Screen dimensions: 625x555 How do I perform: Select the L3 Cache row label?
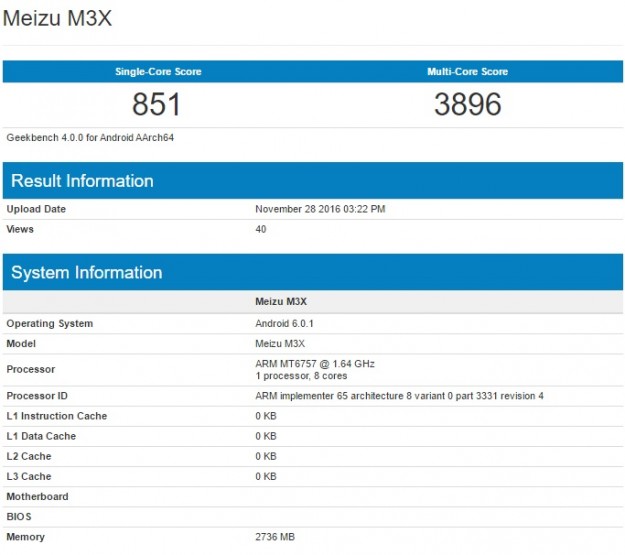28,476
